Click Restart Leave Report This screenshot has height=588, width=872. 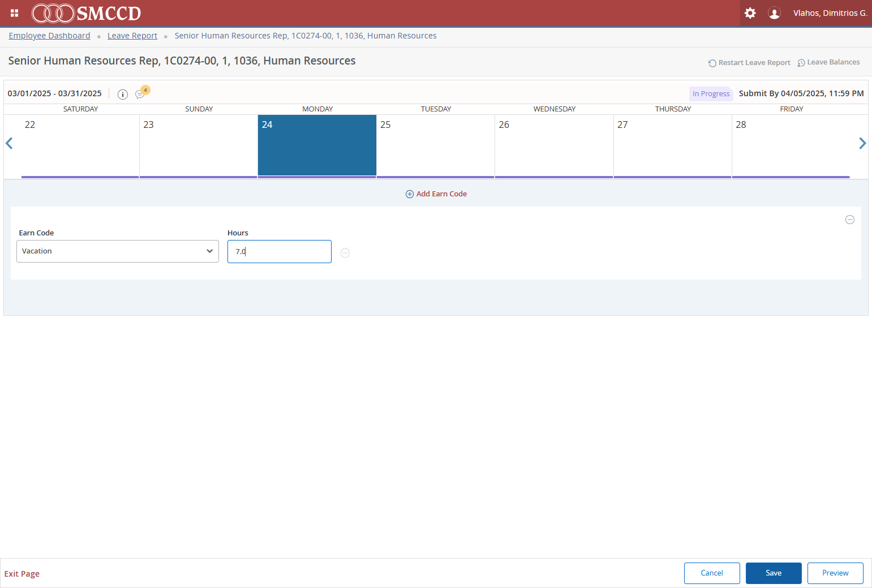tap(749, 63)
